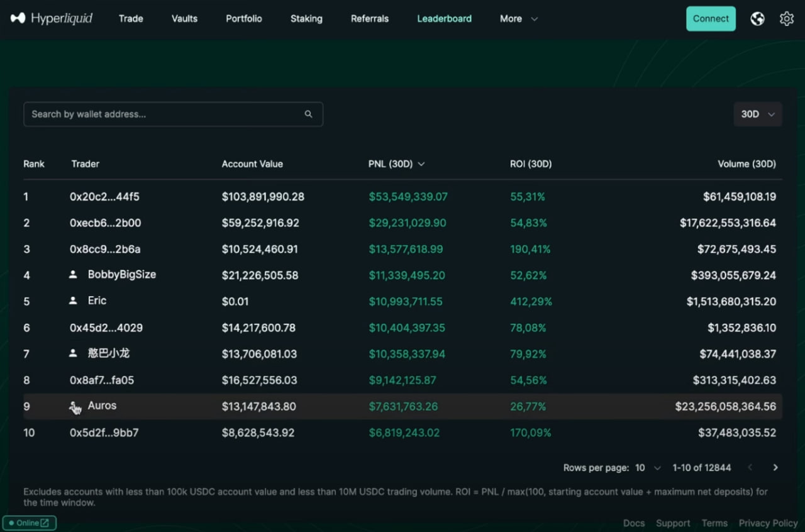
Task: Open the settings gear icon
Action: coord(786,19)
